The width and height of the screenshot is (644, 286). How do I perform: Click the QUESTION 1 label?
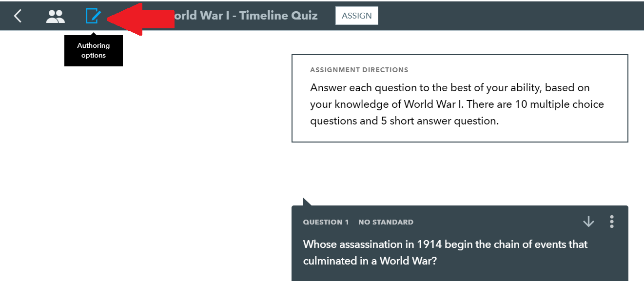(x=326, y=222)
